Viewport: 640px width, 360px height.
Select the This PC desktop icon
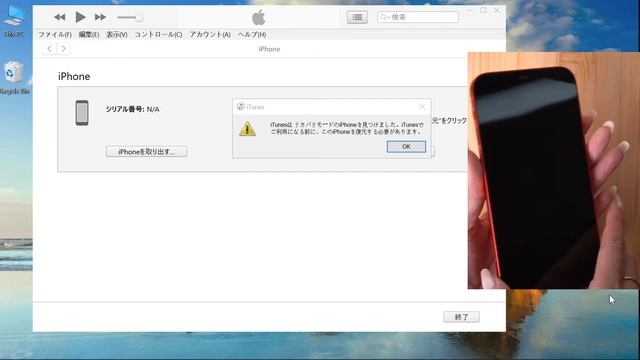click(x=14, y=22)
